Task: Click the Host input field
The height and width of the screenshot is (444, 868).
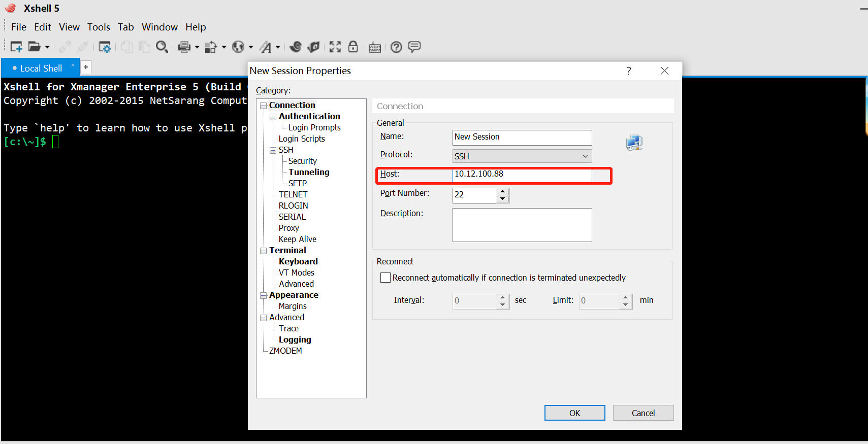Action: 522,175
